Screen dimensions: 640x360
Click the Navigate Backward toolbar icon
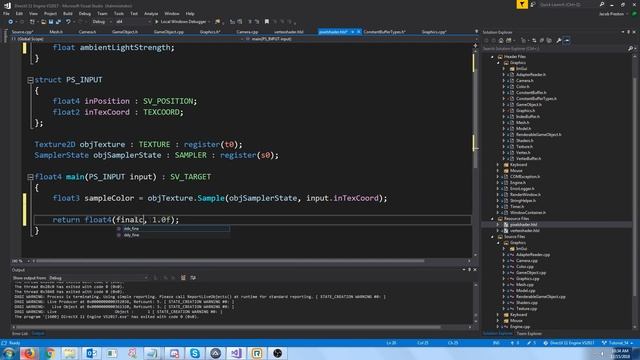coord(11,22)
